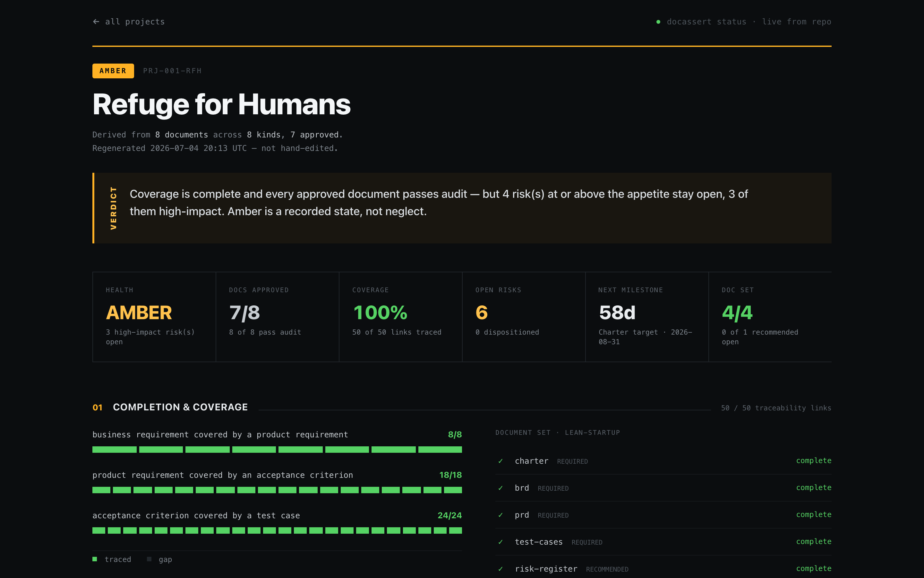
Task: Click the 8 of 8 pass audit caption
Action: 265,332
